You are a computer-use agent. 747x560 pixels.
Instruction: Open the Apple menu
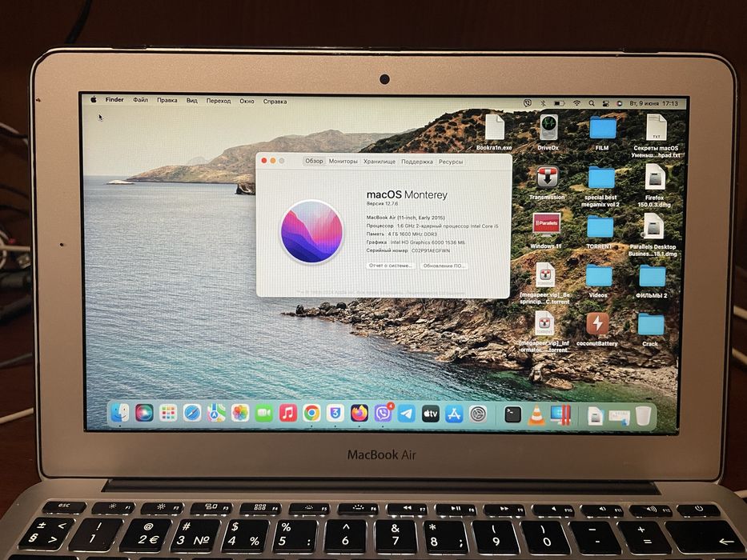click(x=94, y=99)
